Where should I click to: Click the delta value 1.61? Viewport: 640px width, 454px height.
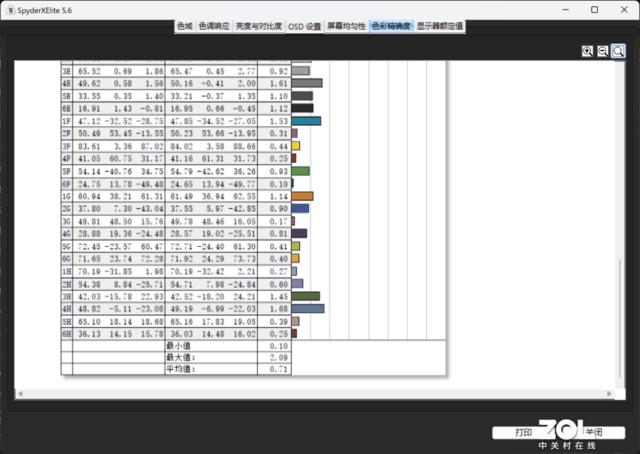(279, 83)
